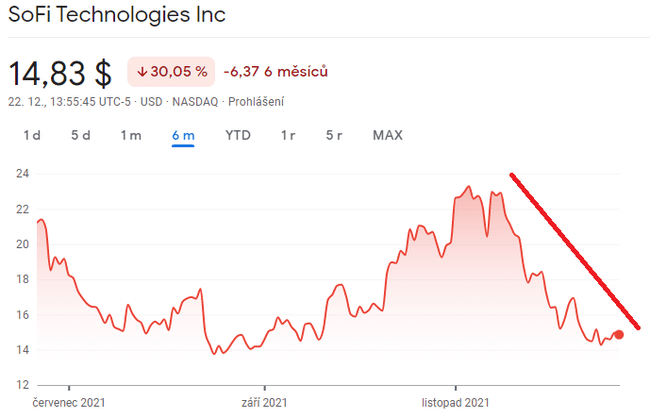Click the září 2021 axis label
This screenshot has height=419, width=650.
click(x=265, y=403)
